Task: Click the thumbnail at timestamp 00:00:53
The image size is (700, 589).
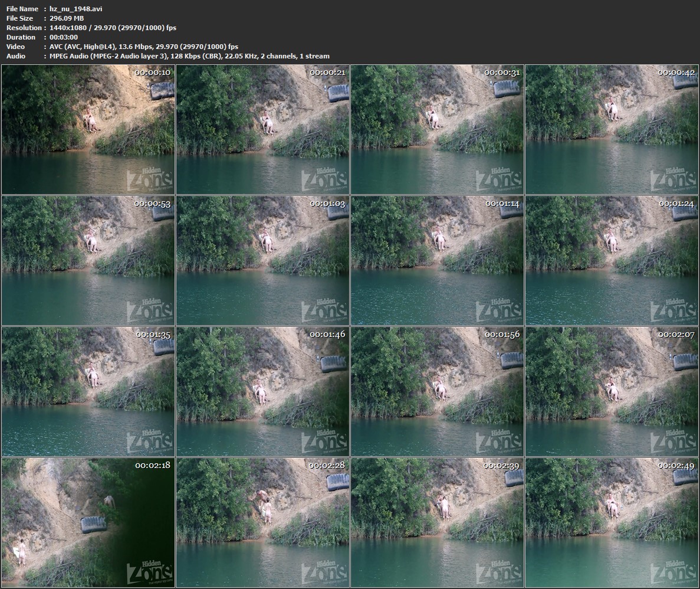Action: (88, 260)
